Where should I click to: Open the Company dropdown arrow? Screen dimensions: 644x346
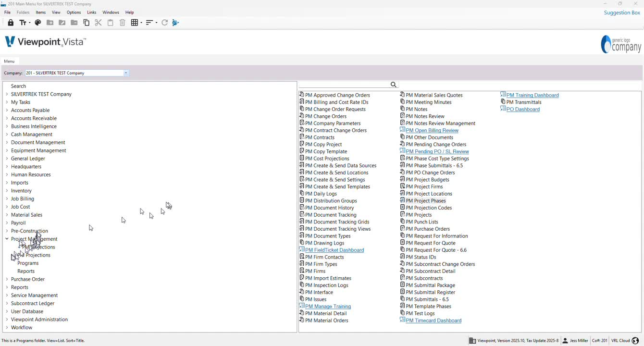click(x=126, y=73)
